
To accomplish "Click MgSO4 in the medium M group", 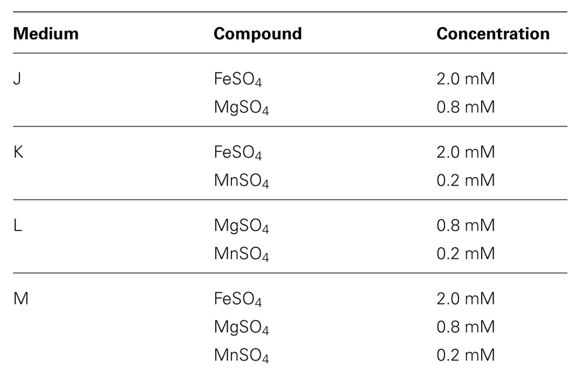I will 241,327.
